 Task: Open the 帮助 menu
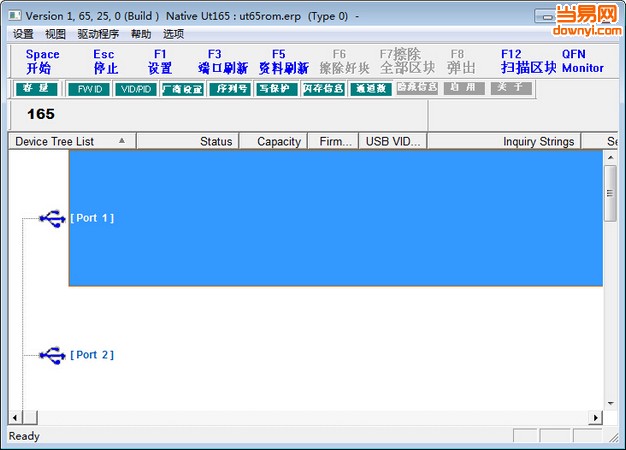click(141, 33)
